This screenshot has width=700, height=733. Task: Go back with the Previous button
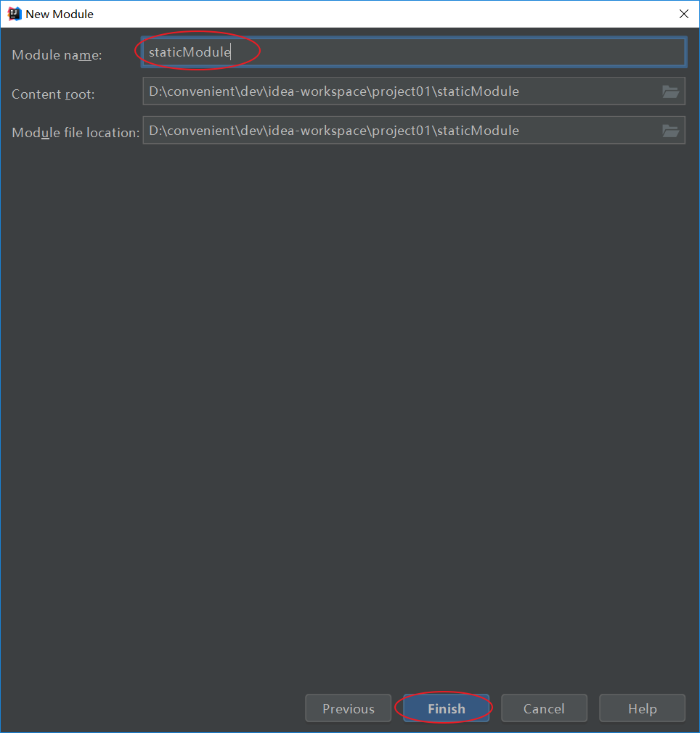tap(349, 708)
